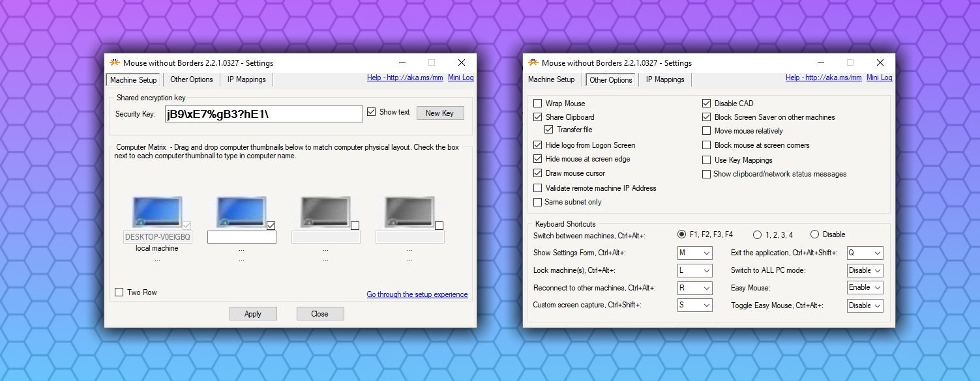Select the F1, F2, F3, F4 radio button
The height and width of the screenshot is (381, 980).
pos(682,234)
